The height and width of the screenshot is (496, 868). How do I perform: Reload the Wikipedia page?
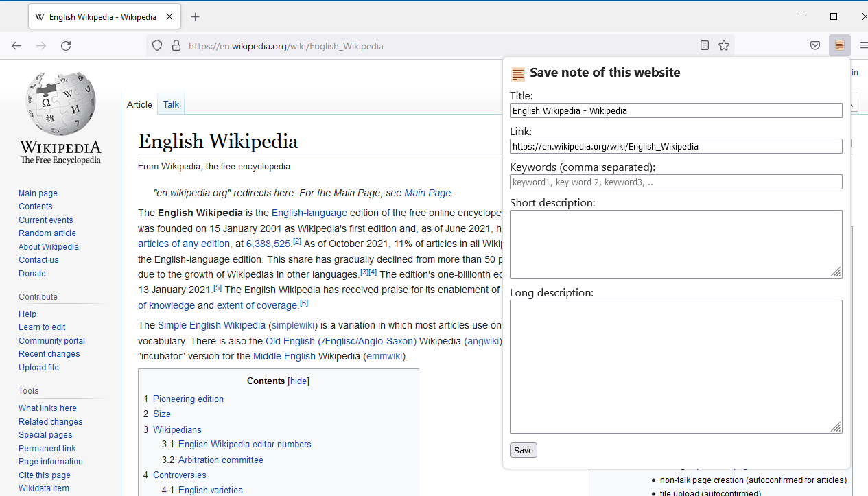tap(66, 45)
